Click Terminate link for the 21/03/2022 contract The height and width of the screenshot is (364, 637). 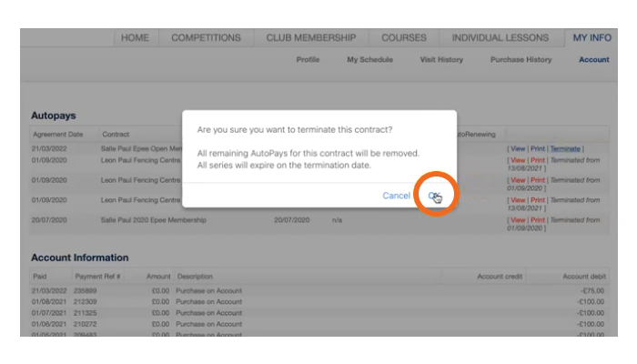tap(565, 148)
